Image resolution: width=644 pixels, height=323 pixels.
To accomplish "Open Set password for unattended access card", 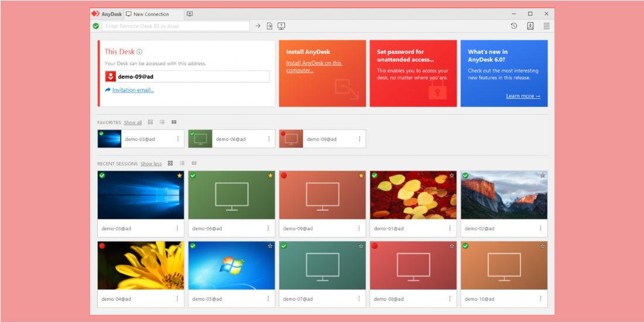I will pos(413,74).
